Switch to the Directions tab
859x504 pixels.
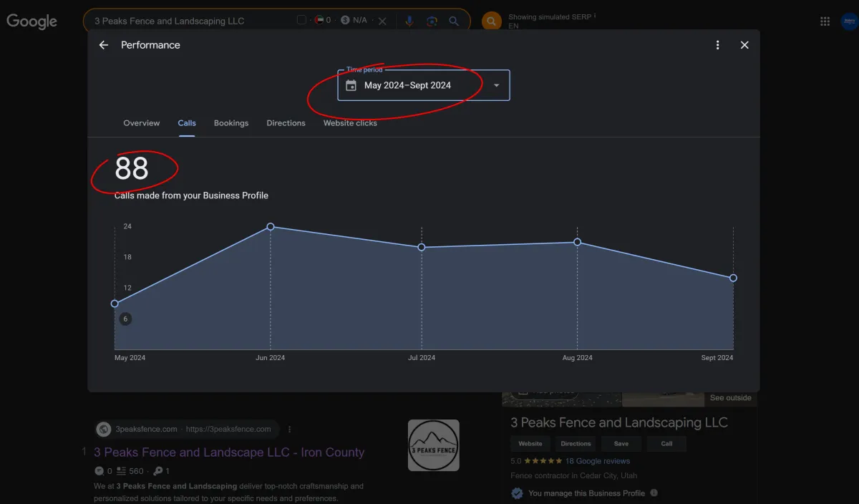point(286,123)
